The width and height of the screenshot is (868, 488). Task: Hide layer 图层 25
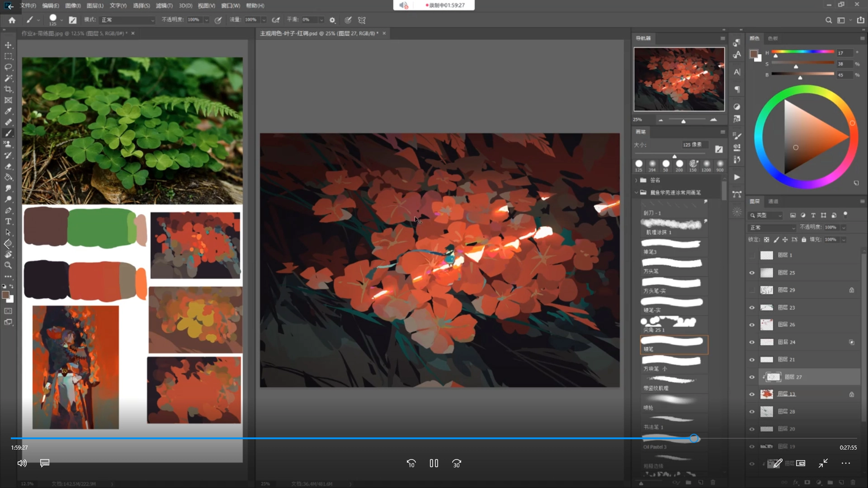[752, 272]
